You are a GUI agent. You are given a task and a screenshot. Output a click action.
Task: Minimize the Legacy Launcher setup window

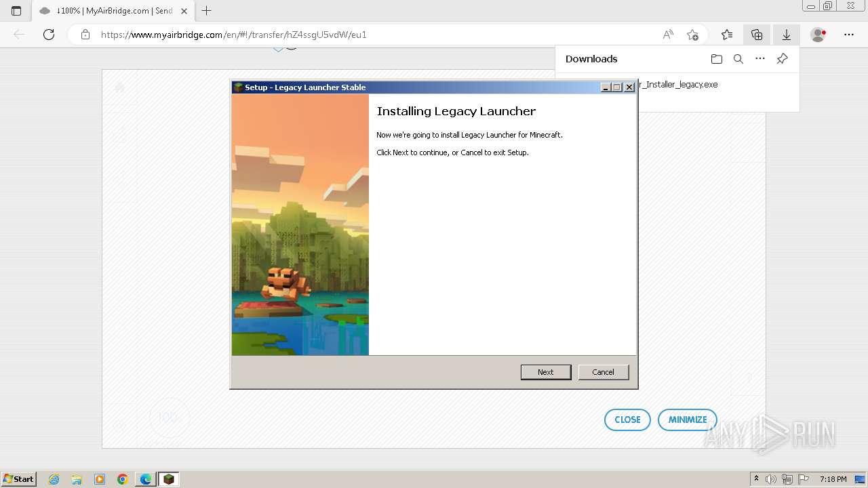click(606, 87)
